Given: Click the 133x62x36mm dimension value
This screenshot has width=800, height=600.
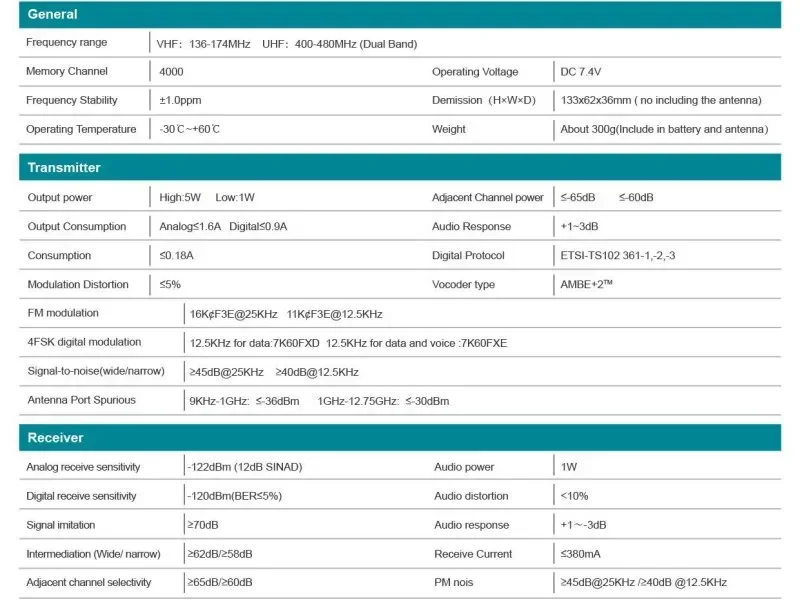Looking at the screenshot, I should pyautogui.click(x=661, y=101).
